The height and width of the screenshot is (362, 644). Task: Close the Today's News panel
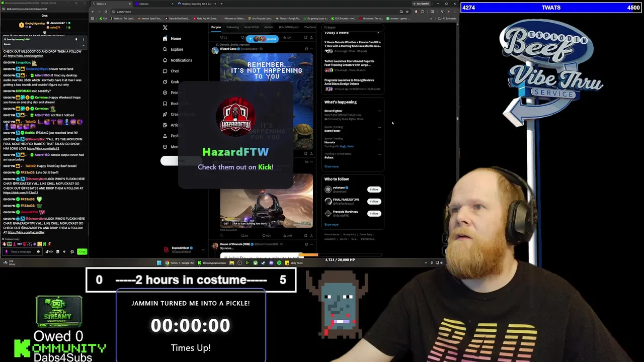378,33
